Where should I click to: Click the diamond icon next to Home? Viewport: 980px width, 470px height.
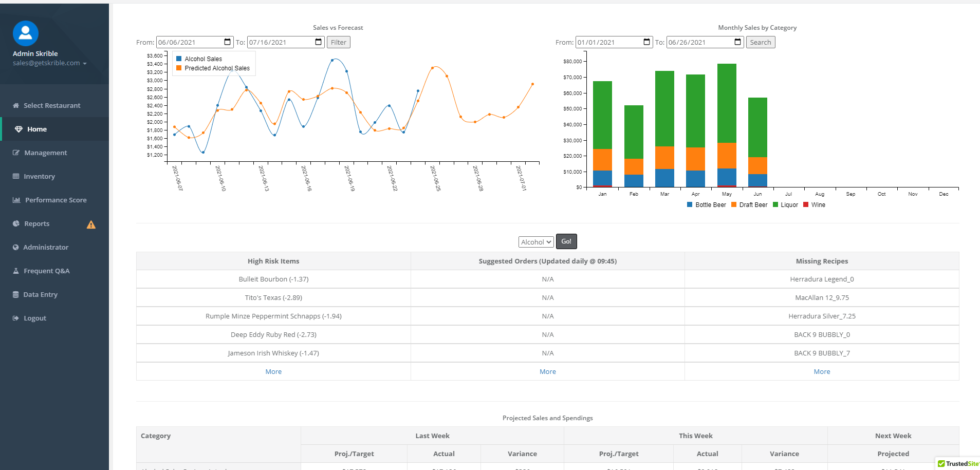pos(19,129)
